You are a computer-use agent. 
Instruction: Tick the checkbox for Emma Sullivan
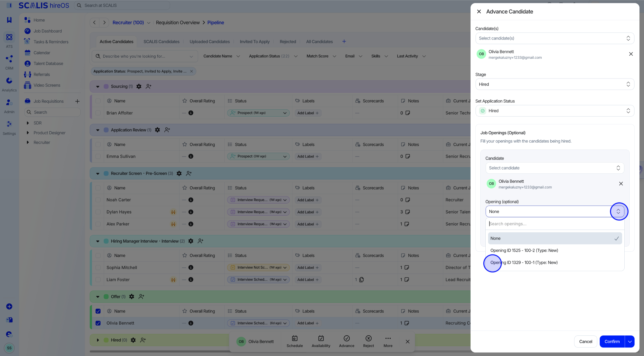pyautogui.click(x=98, y=156)
